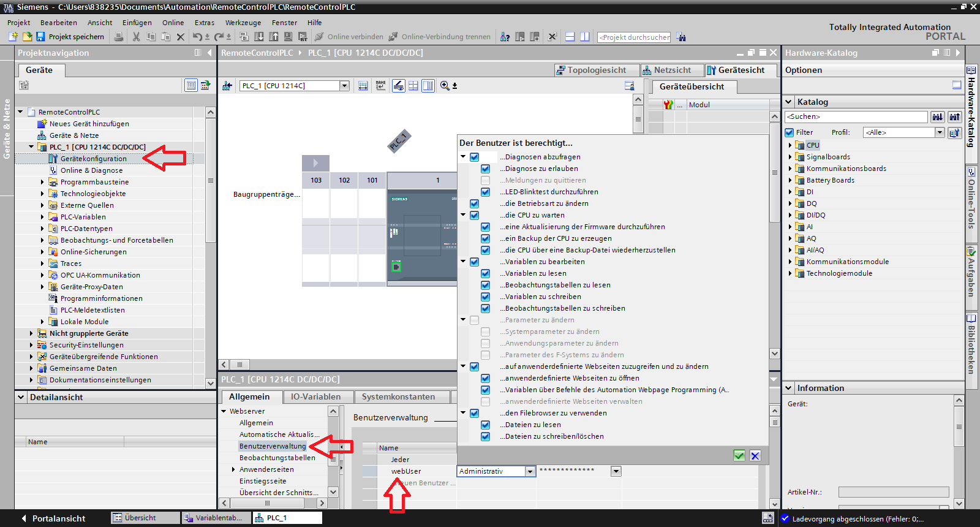
Task: Click the print icon in the toolbar
Action: point(119,37)
